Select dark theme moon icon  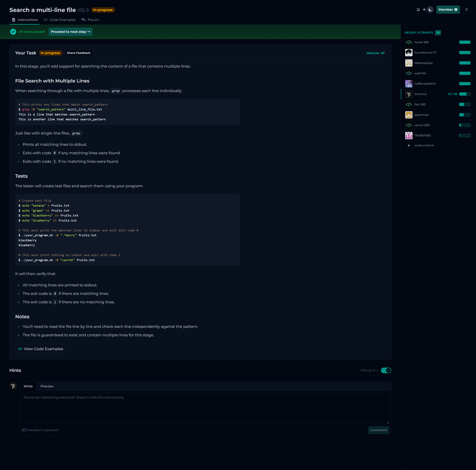pos(430,10)
